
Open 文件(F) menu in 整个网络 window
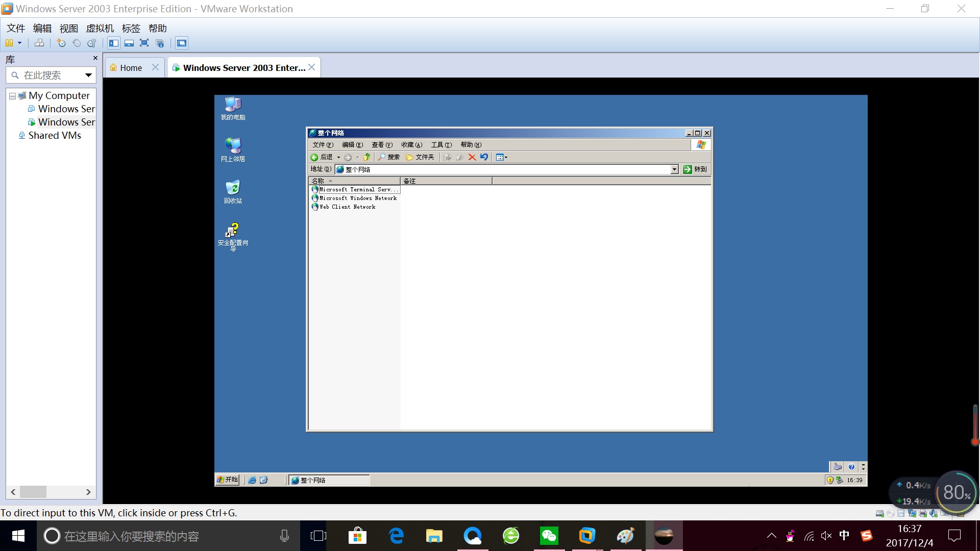323,145
